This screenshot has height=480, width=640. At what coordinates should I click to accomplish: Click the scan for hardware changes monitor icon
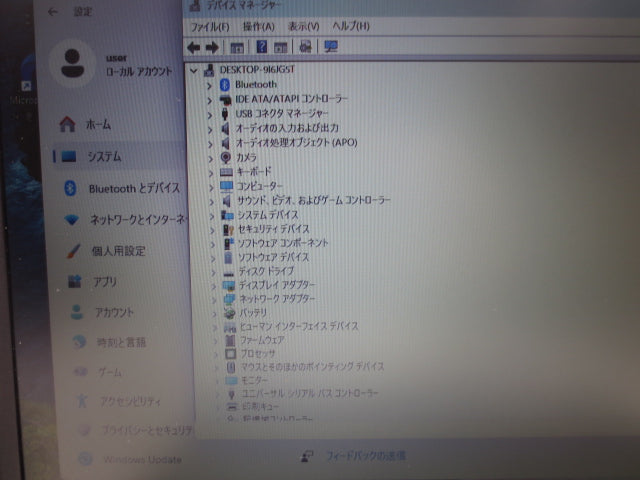[x=331, y=47]
